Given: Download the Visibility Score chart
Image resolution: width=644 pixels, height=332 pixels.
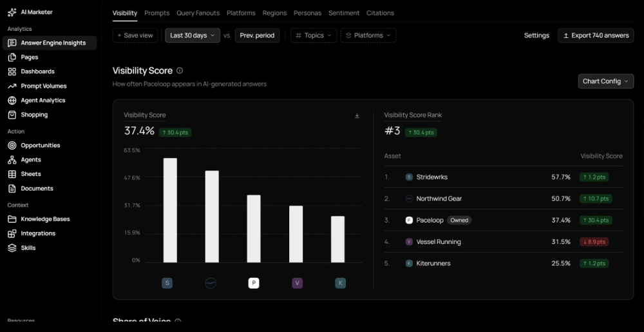Looking at the screenshot, I should (x=357, y=116).
